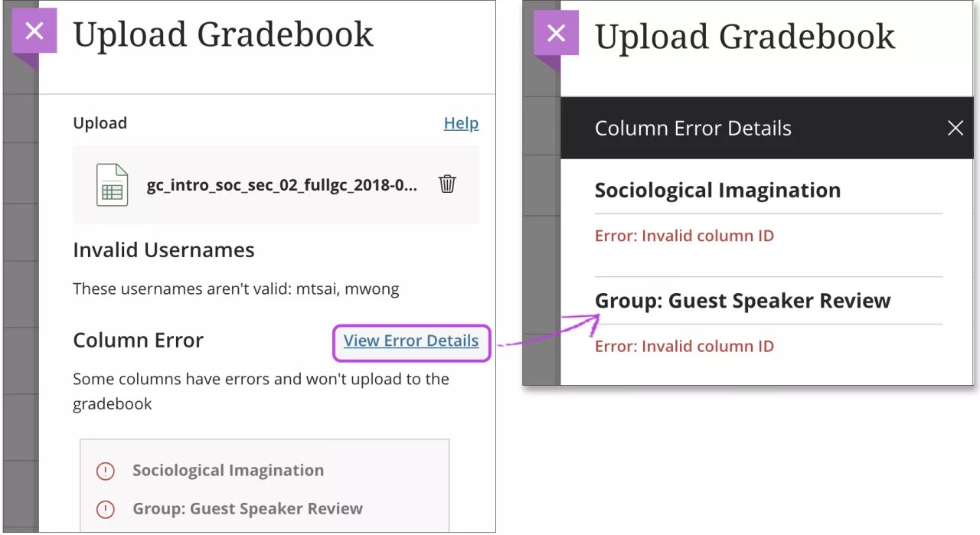The height and width of the screenshot is (535, 980).
Task: Select the Group: Guest Speaker Review heading
Action: [x=742, y=300]
